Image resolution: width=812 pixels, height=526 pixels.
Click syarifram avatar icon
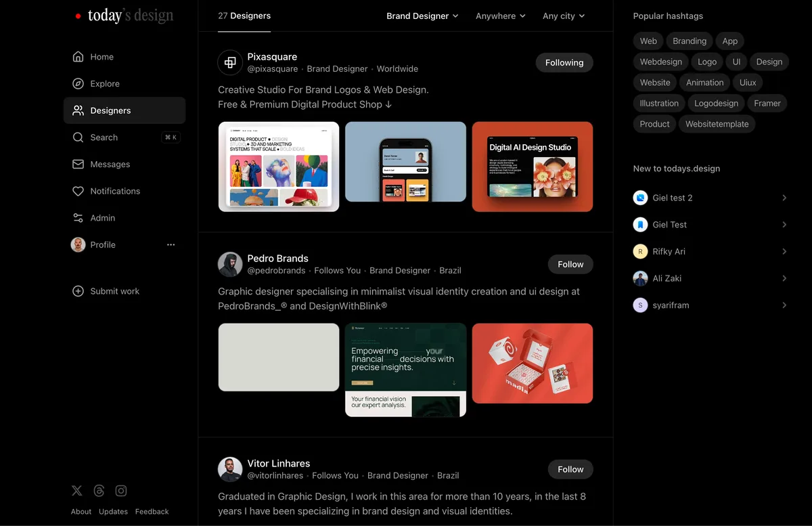[640, 305]
